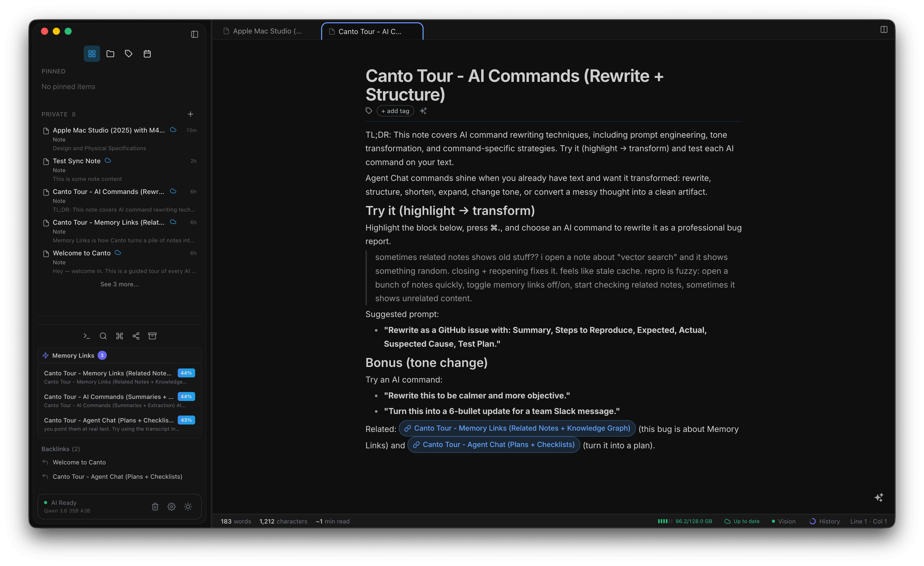Open memory link Agent Chat (Plans + Checklis...

point(119,424)
